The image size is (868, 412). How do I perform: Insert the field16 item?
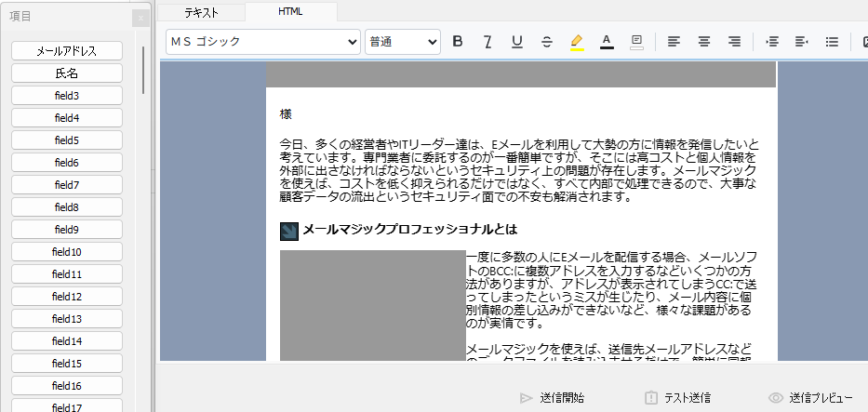coord(66,386)
